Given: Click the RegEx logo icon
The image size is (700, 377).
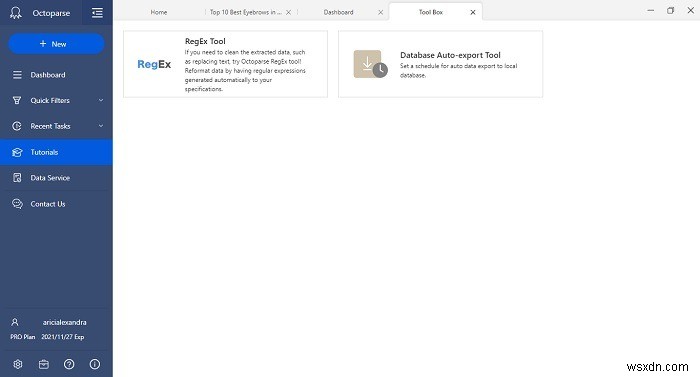Looking at the screenshot, I should pyautogui.click(x=154, y=64).
